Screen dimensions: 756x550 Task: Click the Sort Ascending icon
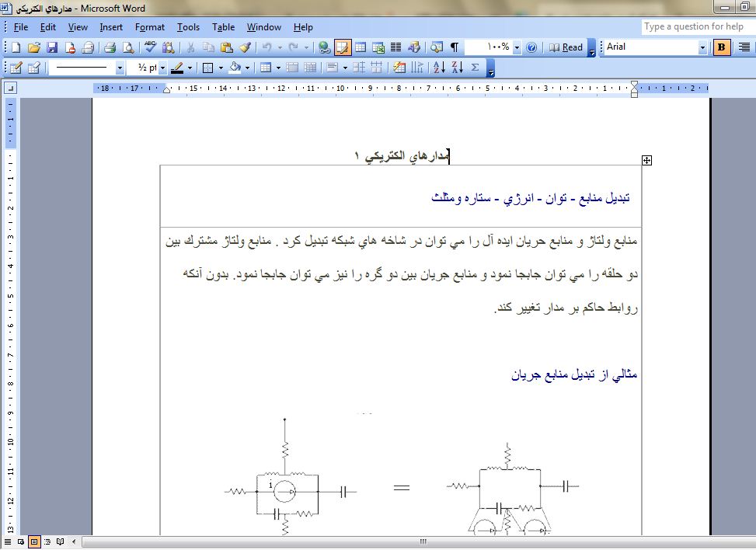[438, 68]
